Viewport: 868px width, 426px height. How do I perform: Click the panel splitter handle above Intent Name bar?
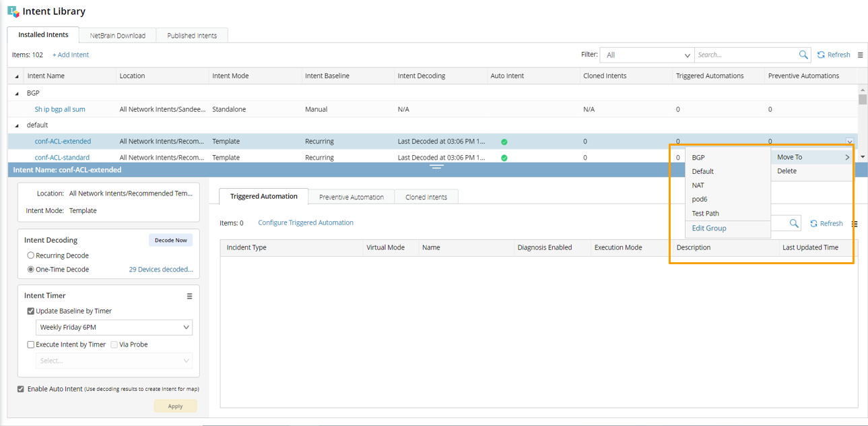pos(436,166)
